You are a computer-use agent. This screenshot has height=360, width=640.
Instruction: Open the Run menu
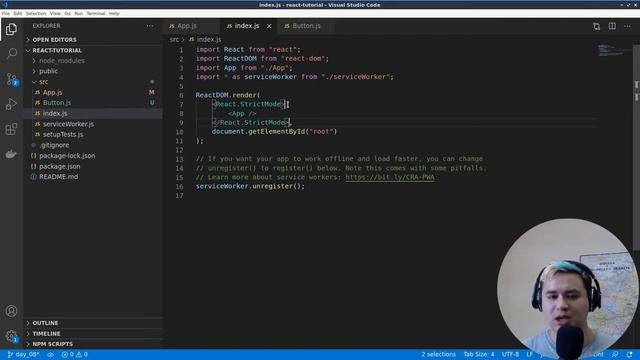tap(78, 13)
